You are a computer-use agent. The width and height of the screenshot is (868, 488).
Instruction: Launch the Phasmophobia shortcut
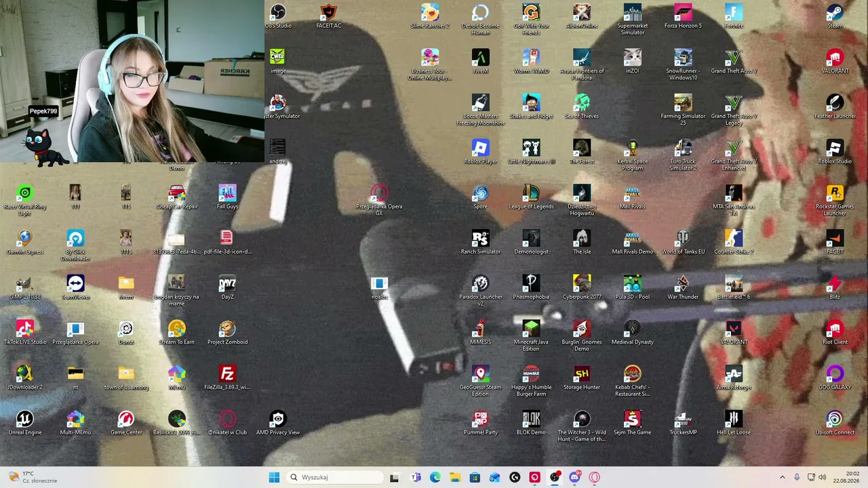(x=531, y=287)
